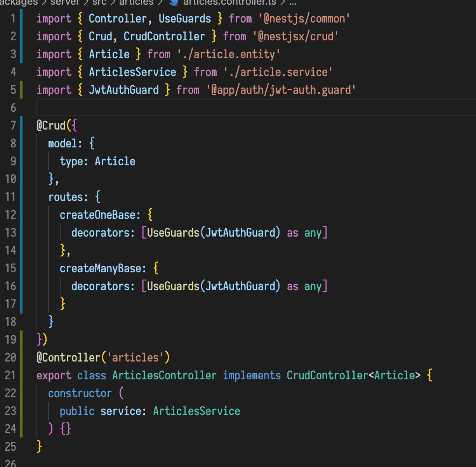The width and height of the screenshot is (476, 467).
Task: Click gutter line number 11 beside routes
Action: [x=10, y=197]
